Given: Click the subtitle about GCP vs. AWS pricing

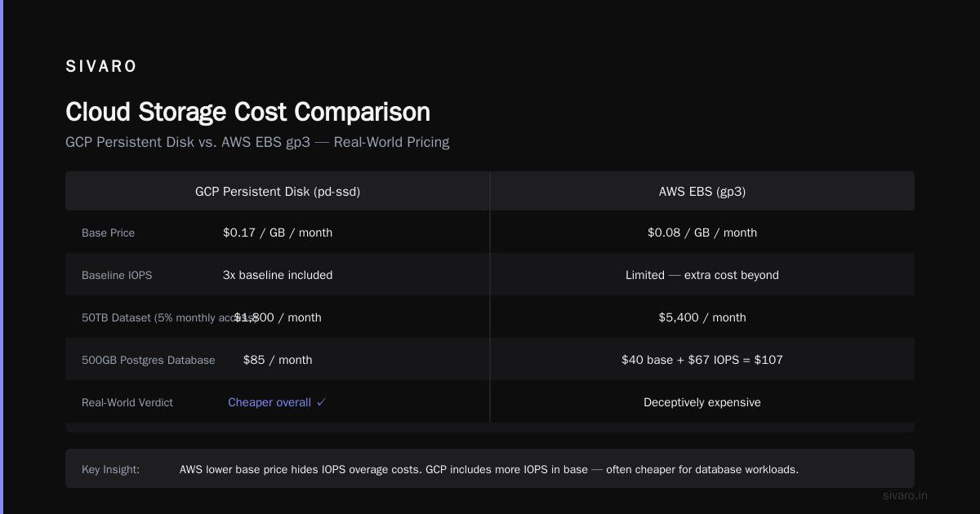Looking at the screenshot, I should tap(257, 142).
